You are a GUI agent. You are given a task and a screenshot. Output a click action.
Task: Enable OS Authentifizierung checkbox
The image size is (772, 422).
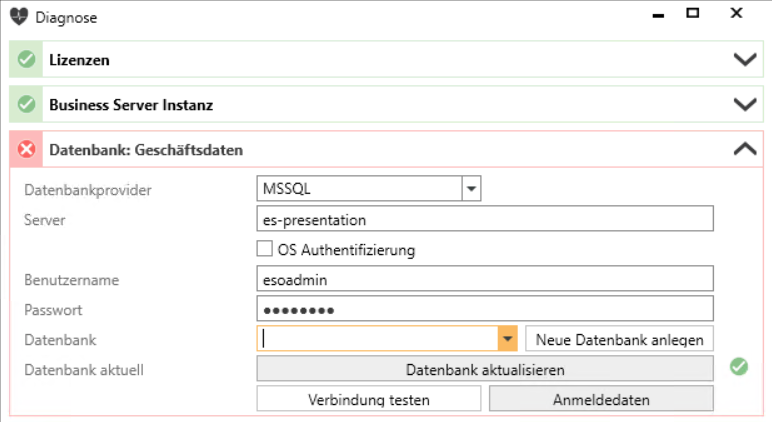click(x=264, y=249)
